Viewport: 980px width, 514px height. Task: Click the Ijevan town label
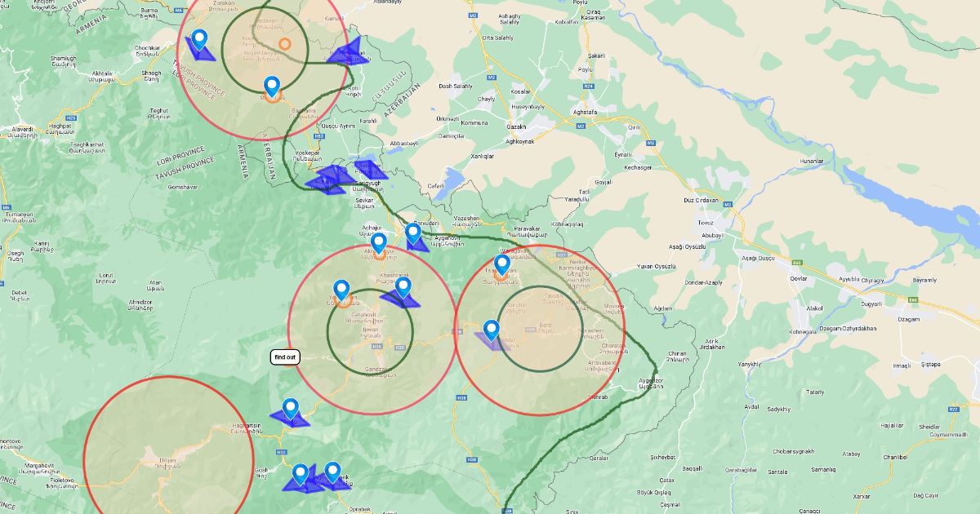tap(370, 334)
